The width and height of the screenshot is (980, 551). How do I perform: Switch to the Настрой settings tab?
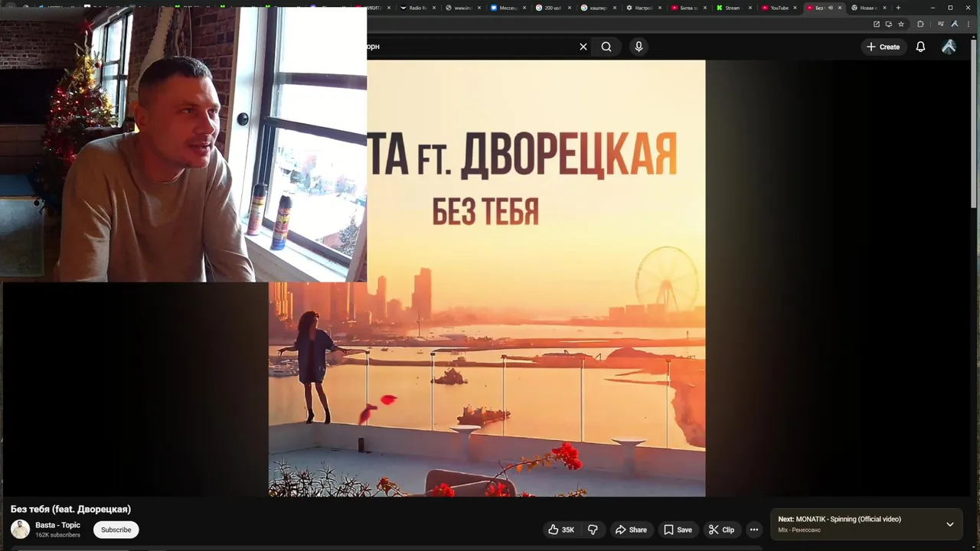coord(644,8)
